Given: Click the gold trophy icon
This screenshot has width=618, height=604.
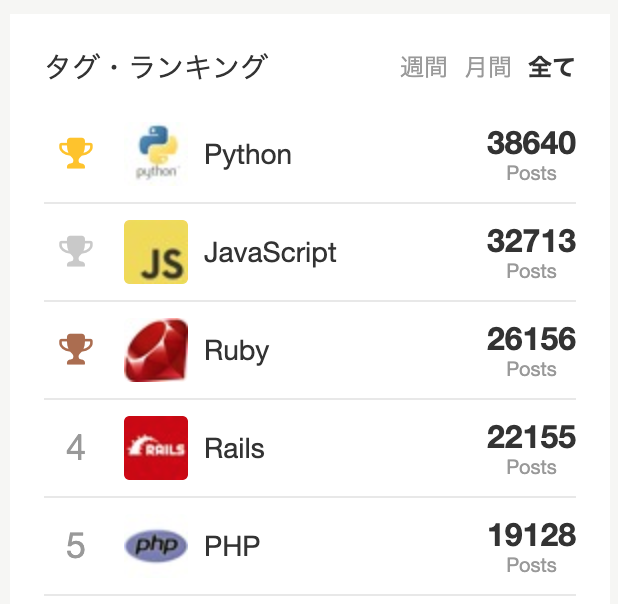Looking at the screenshot, I should point(76,153).
